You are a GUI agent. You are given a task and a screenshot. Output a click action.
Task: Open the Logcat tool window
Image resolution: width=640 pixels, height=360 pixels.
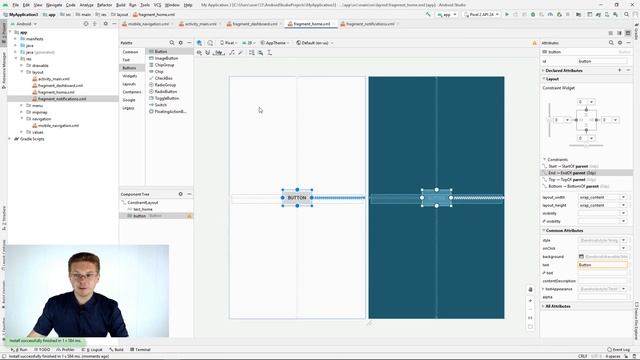click(93, 349)
